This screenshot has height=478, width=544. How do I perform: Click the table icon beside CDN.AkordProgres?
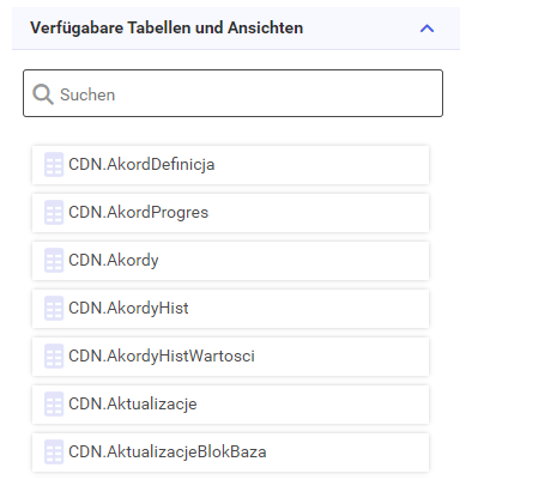click(54, 212)
